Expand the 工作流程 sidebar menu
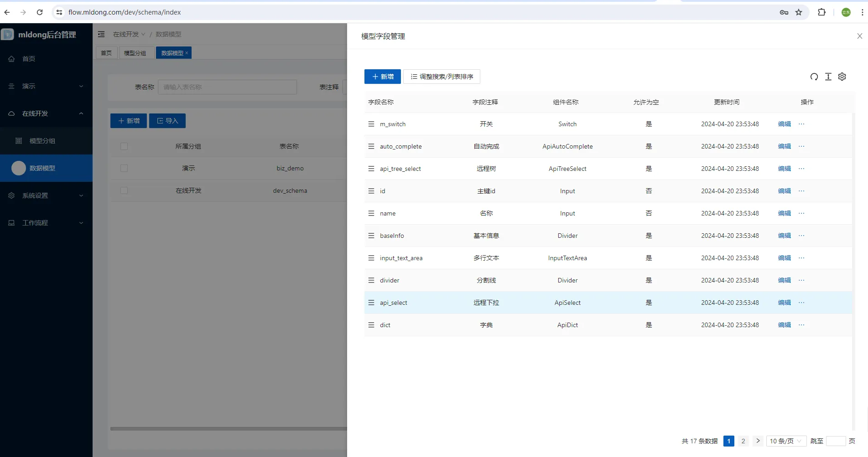Image resolution: width=868 pixels, height=457 pixels. (x=46, y=223)
